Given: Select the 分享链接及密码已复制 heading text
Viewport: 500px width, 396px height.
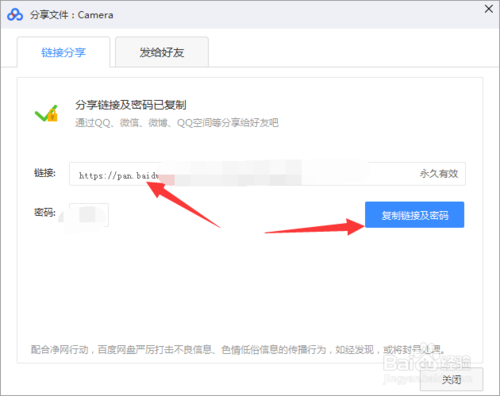Looking at the screenshot, I should 131,105.
